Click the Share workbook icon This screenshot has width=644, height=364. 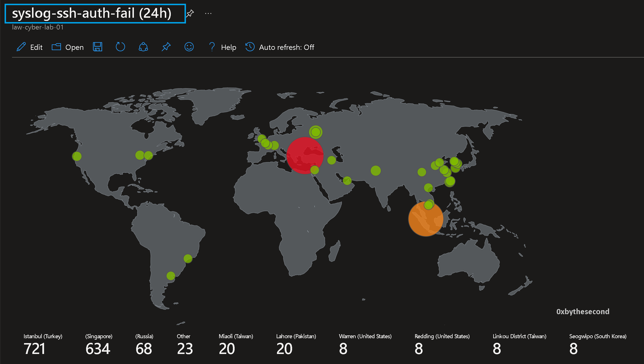click(x=143, y=47)
